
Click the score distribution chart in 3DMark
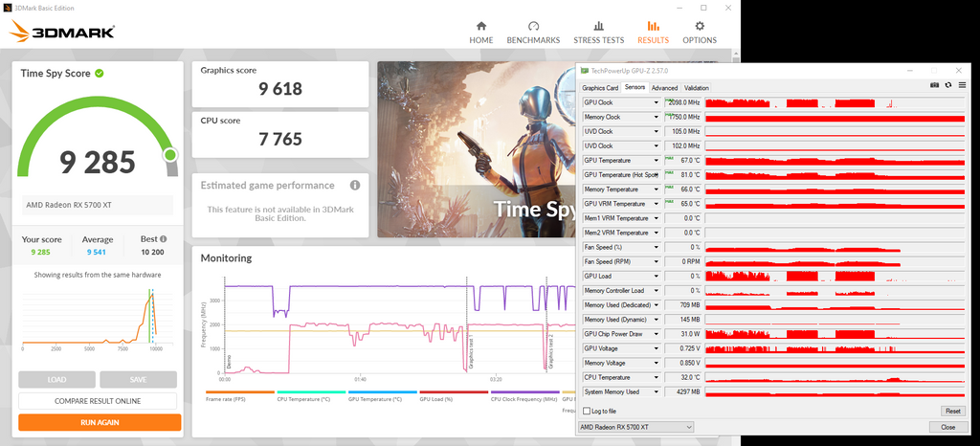(89, 317)
